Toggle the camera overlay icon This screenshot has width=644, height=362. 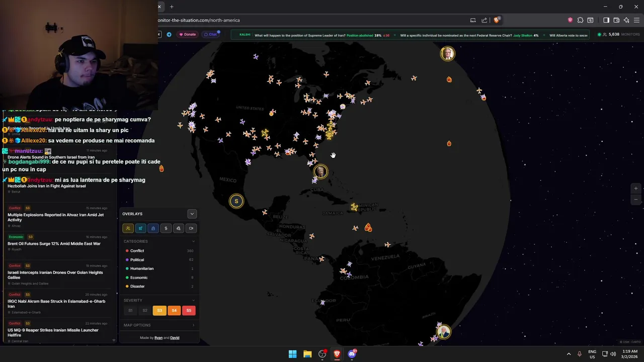pyautogui.click(x=191, y=228)
